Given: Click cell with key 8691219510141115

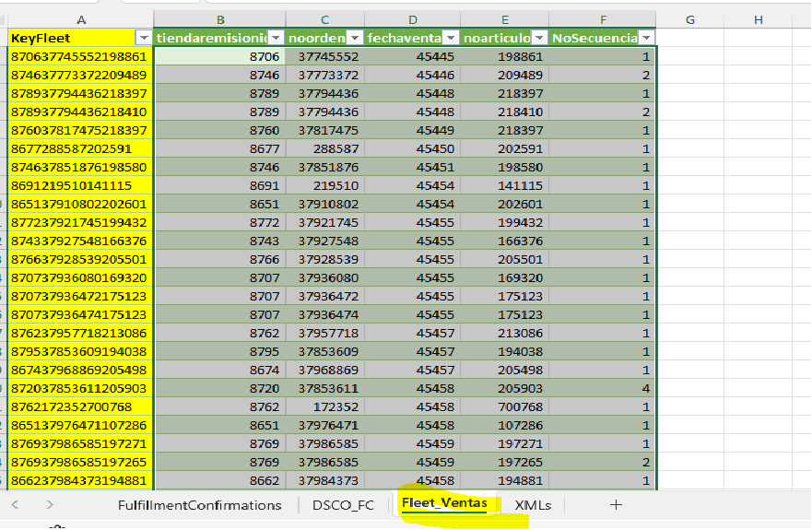Looking at the screenshot, I should [81, 185].
